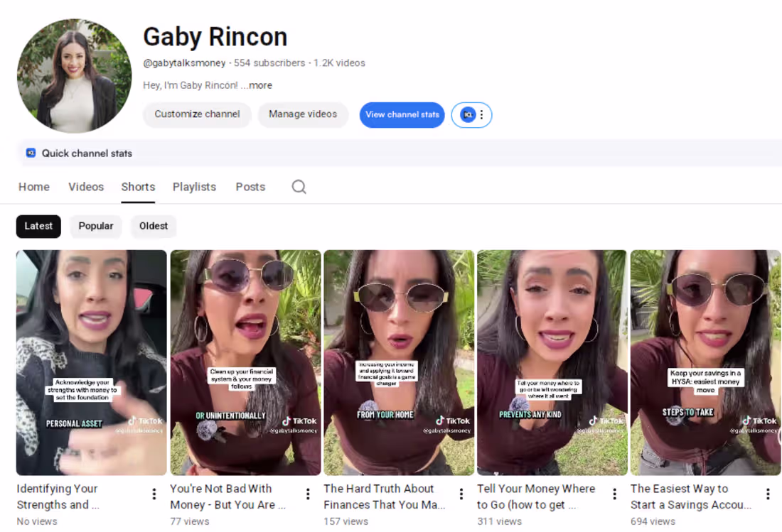Select the Latest sort chip
Image resolution: width=782 pixels, height=532 pixels.
[x=38, y=226]
